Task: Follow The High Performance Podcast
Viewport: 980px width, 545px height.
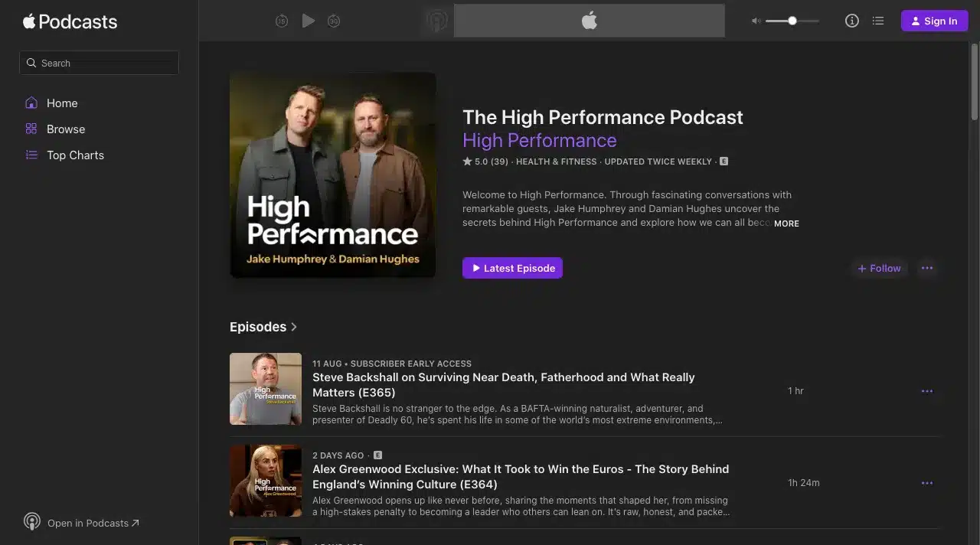Action: (x=879, y=268)
